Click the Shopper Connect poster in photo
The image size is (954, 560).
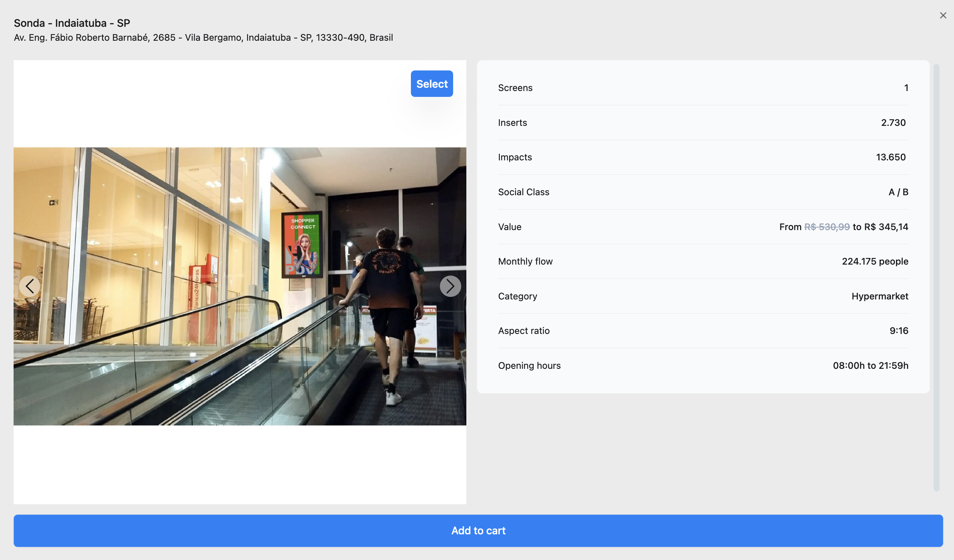click(302, 244)
